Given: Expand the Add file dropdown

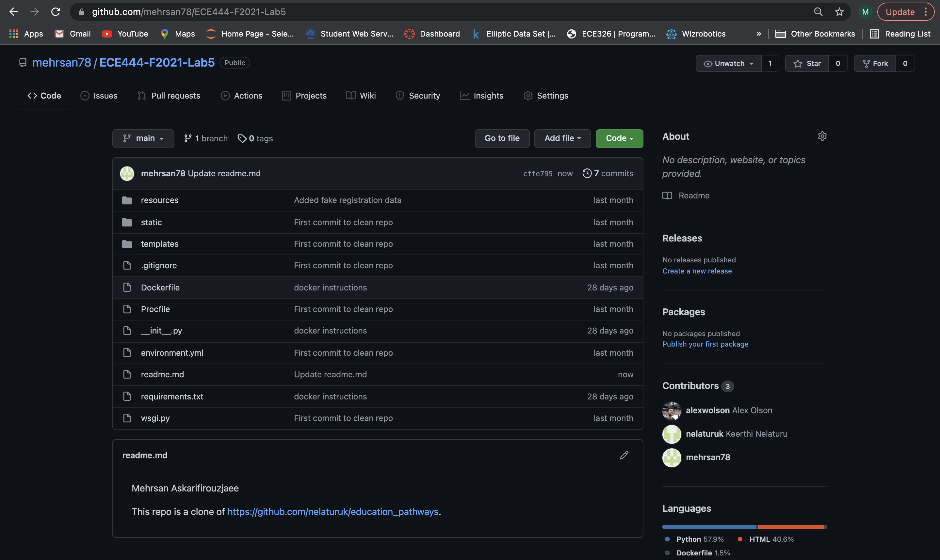Looking at the screenshot, I should point(562,138).
